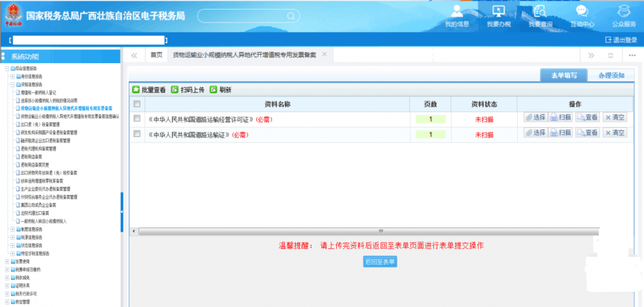Image resolution: width=644 pixels, height=307 pixels.
Task: Check the 道路运输经营许可证 row checkbox
Action: (x=137, y=118)
